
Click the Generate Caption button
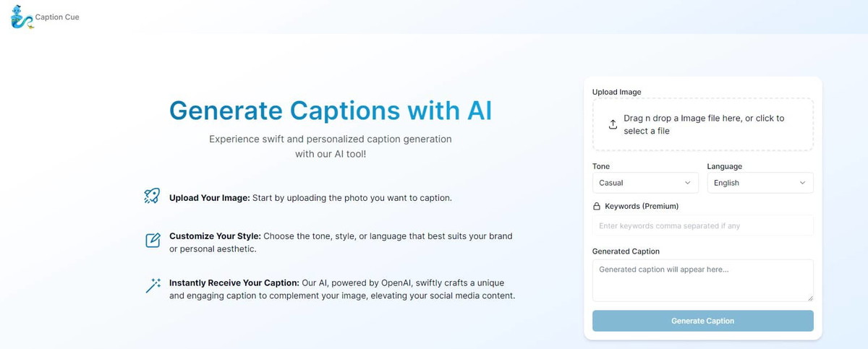pyautogui.click(x=703, y=321)
